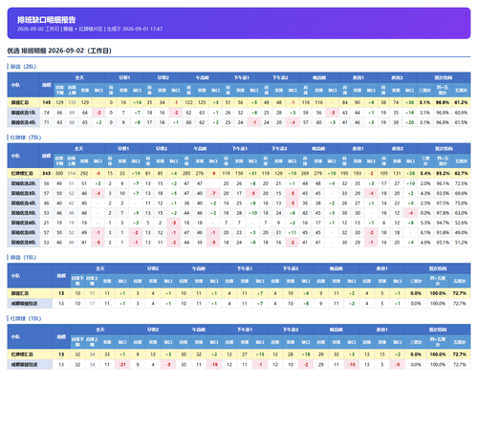Click the +20 gap value
The height and width of the screenshot is (448, 478).
click(x=410, y=122)
